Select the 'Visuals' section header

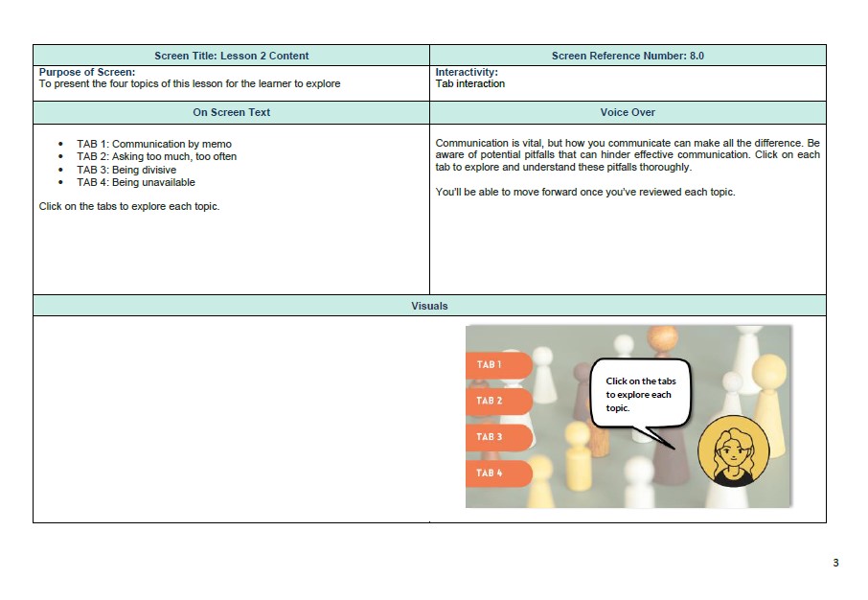coord(429,306)
